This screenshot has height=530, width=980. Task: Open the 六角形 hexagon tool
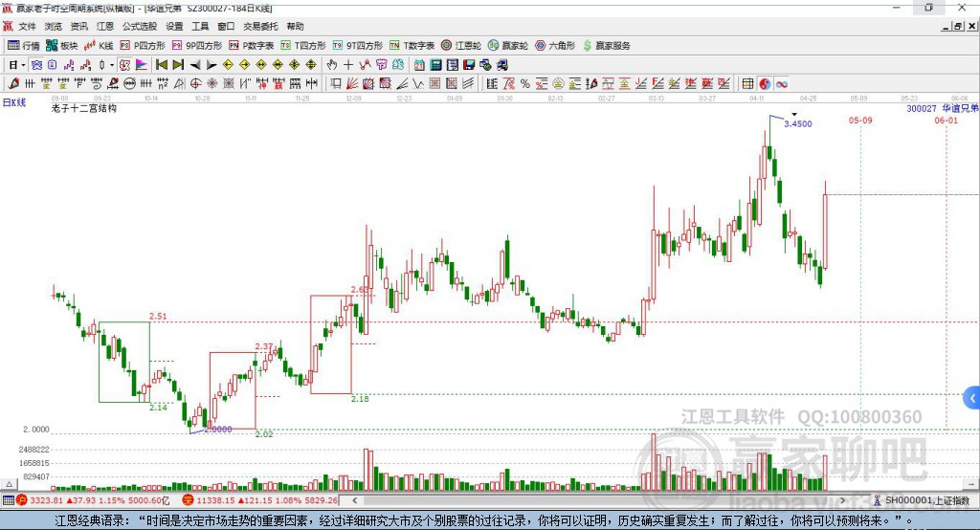(x=555, y=46)
